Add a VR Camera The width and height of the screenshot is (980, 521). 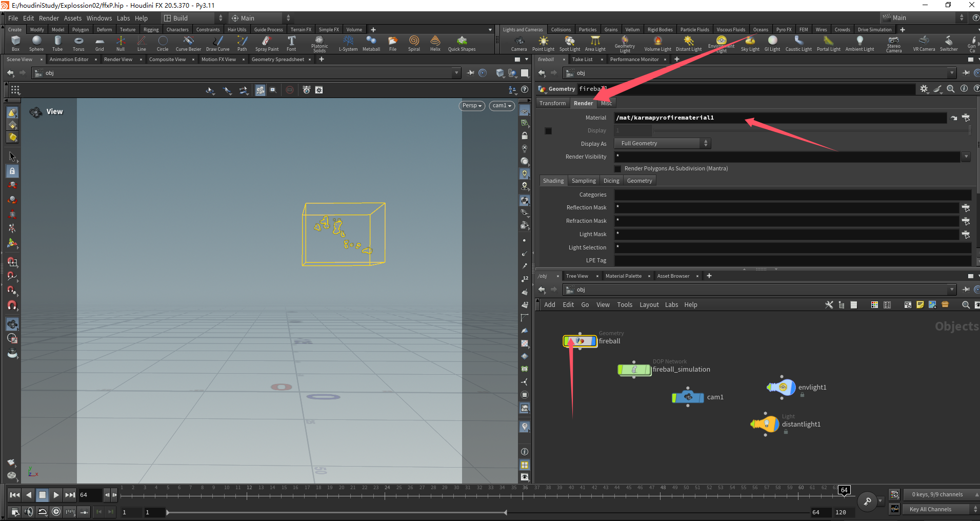pyautogui.click(x=924, y=43)
